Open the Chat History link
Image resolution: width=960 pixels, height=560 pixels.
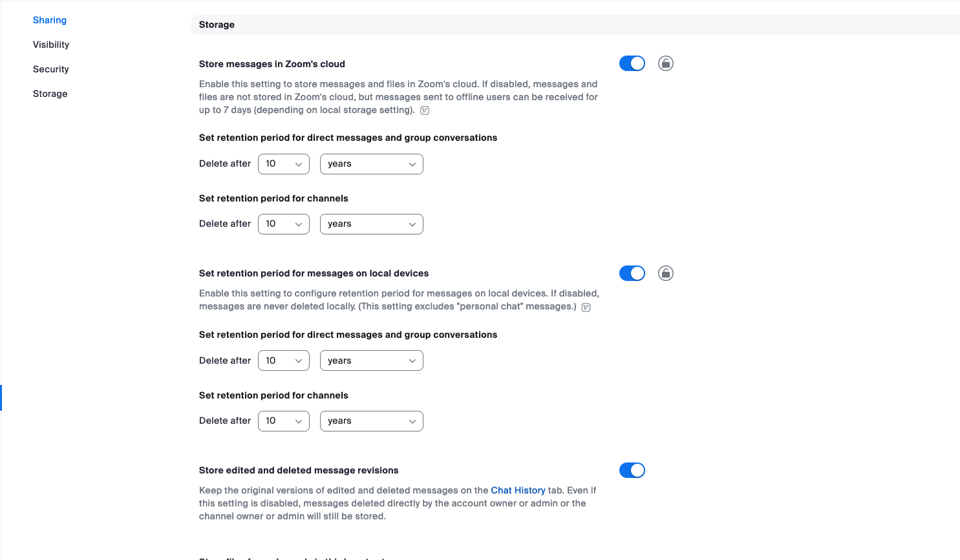[x=518, y=490]
